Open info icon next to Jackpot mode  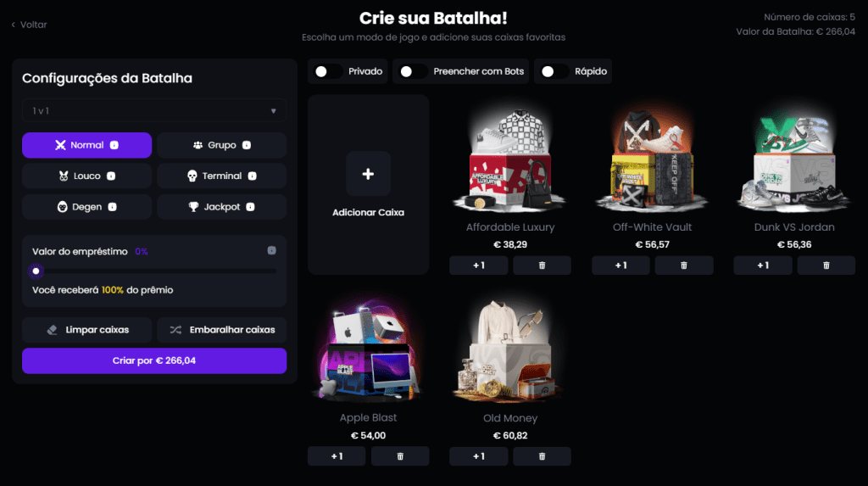tap(250, 207)
